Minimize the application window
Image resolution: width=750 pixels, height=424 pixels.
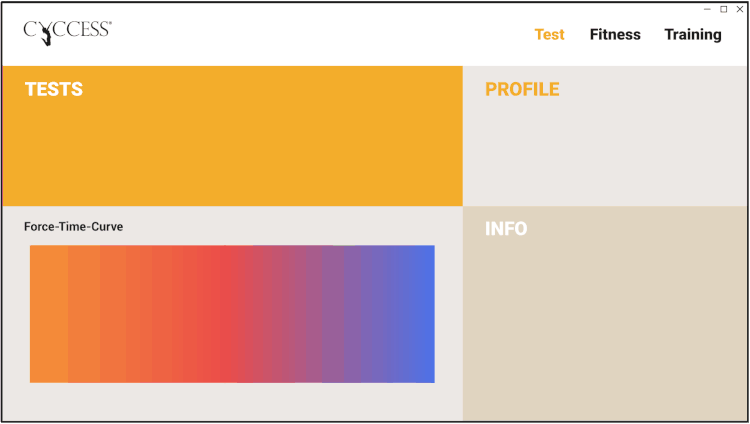coord(707,9)
